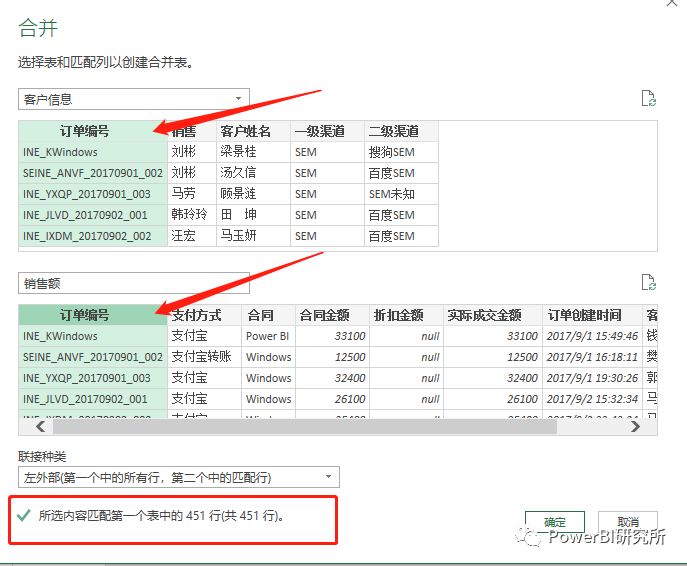687x566 pixels.
Task: Select 客户姓名 column header
Action: 253,131
